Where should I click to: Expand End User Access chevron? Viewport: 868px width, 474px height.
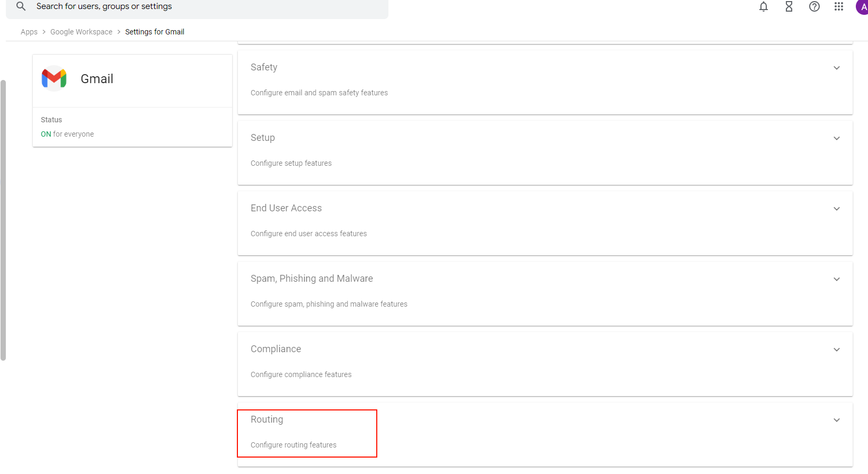836,209
